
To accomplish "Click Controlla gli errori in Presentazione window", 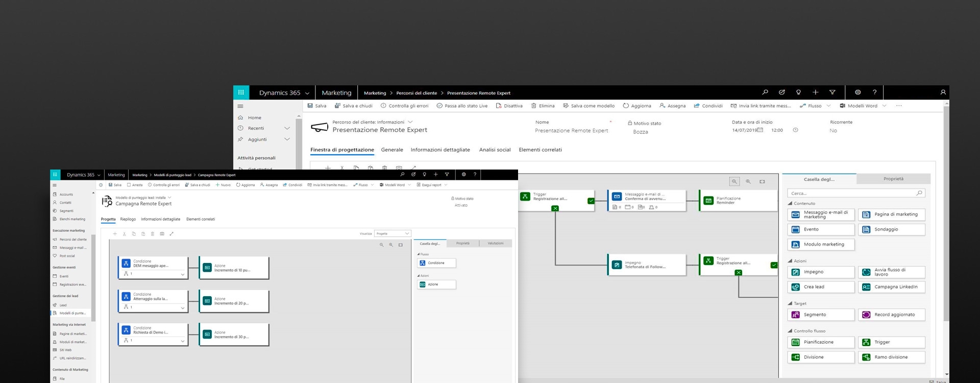I will tap(405, 106).
